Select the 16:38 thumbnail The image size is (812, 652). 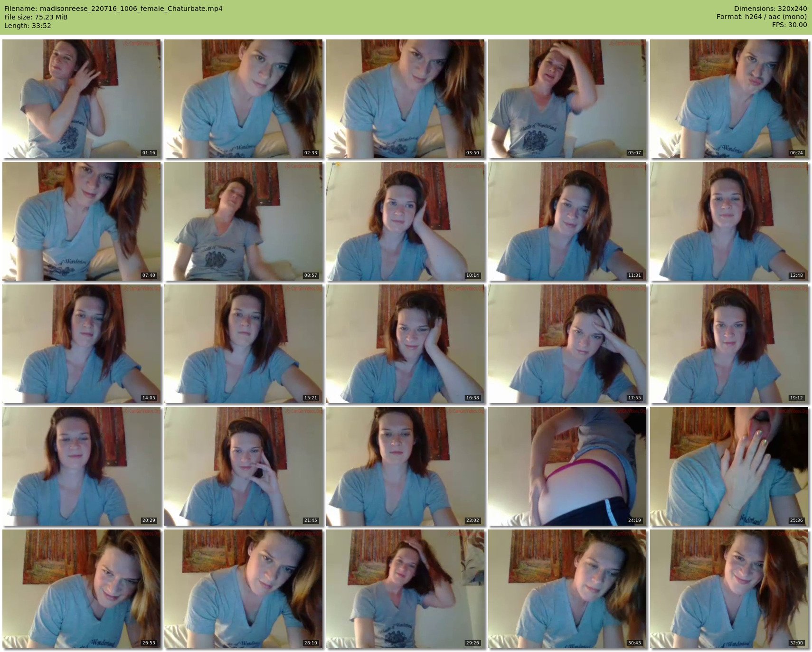pyautogui.click(x=406, y=344)
